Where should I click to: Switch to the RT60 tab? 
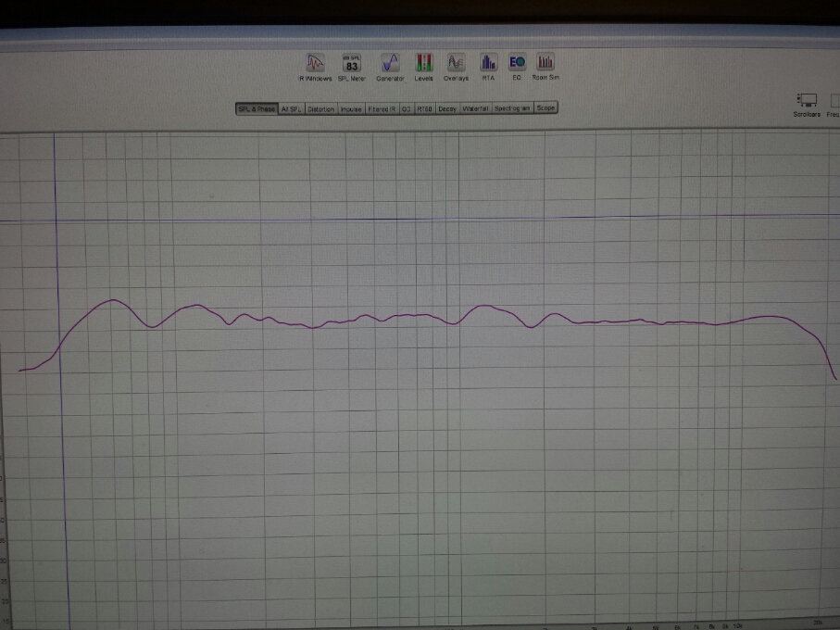[424, 108]
